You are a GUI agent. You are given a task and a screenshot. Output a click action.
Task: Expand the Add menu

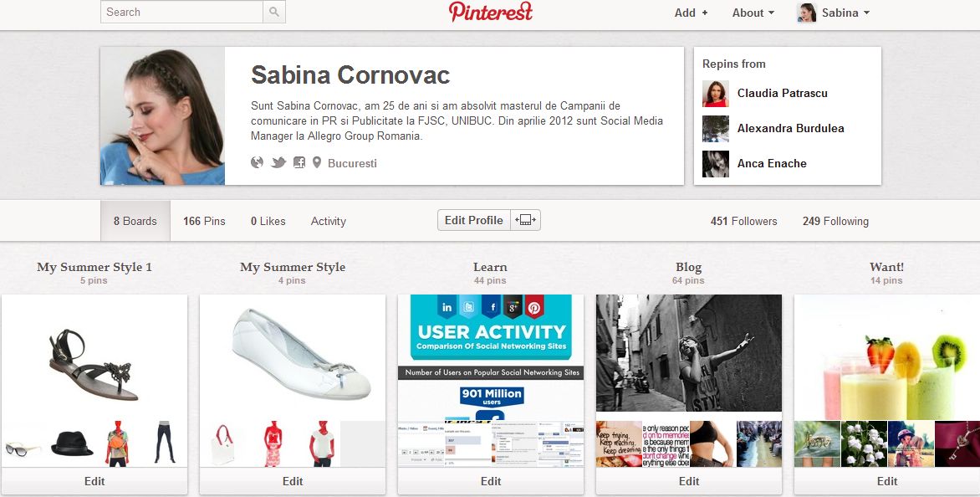click(691, 13)
